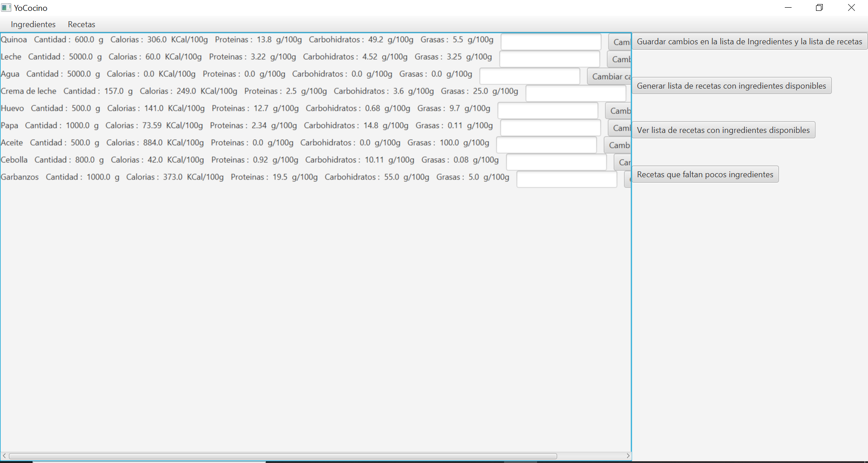
Task: Focus the quantity input field for Papa
Action: (x=551, y=128)
